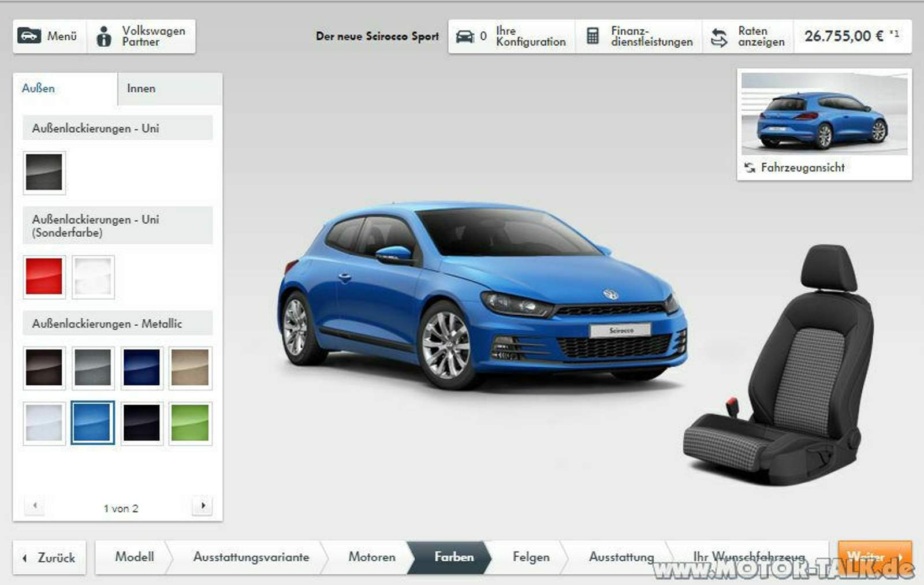
Task: Select the green metallic swatch
Action: [190, 423]
